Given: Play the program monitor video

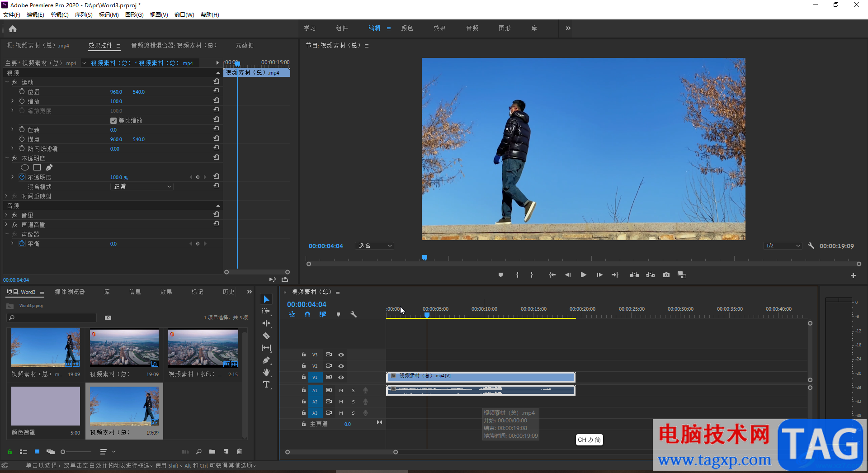Looking at the screenshot, I should click(x=583, y=275).
